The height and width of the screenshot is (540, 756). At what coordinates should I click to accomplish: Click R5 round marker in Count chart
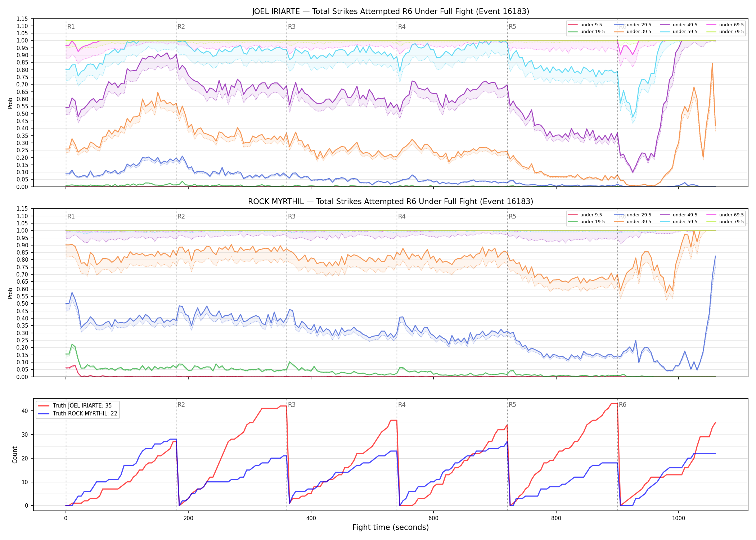pyautogui.click(x=512, y=405)
